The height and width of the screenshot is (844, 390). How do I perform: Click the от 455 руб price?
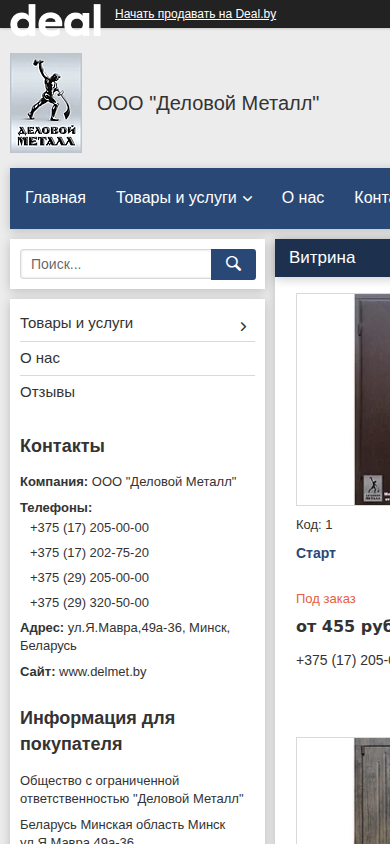[343, 626]
